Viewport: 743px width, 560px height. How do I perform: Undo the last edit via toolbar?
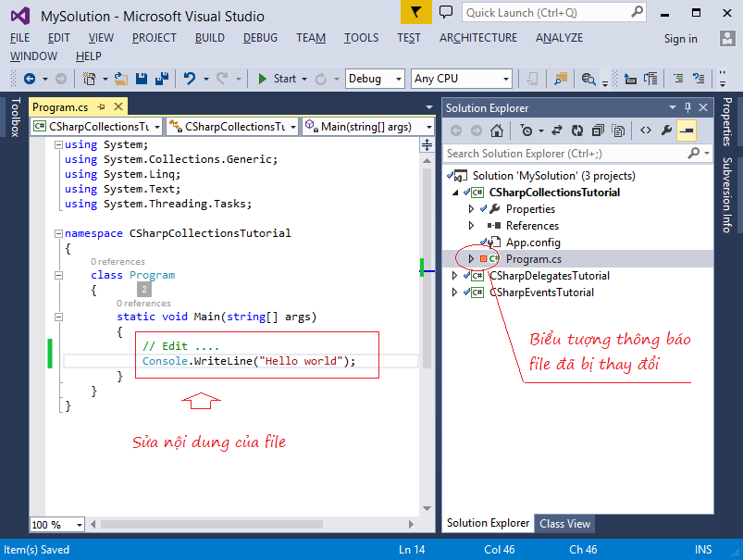click(x=190, y=79)
